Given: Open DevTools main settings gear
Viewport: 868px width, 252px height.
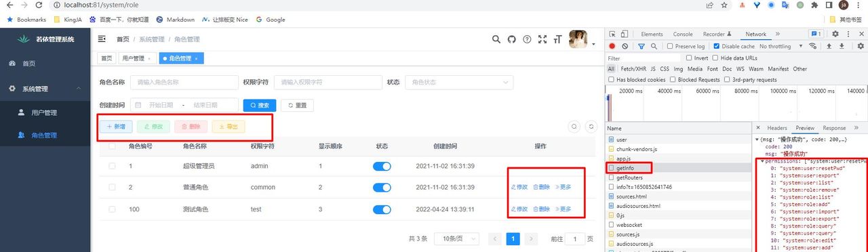Looking at the screenshot, I should (x=835, y=34).
